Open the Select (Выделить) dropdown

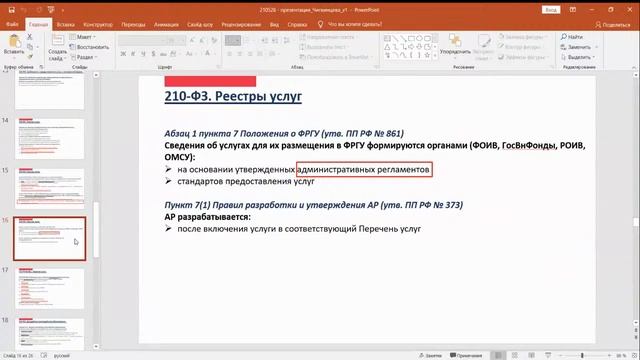578,57
